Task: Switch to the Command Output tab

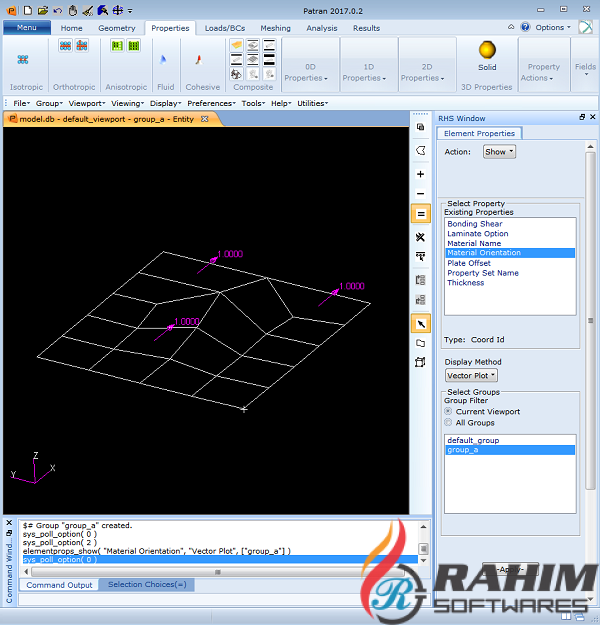Action: tap(59, 585)
